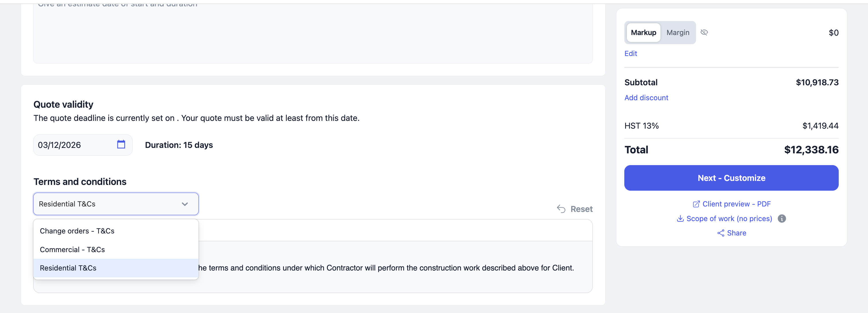
Task: Click the Client preview external link icon
Action: (x=696, y=204)
